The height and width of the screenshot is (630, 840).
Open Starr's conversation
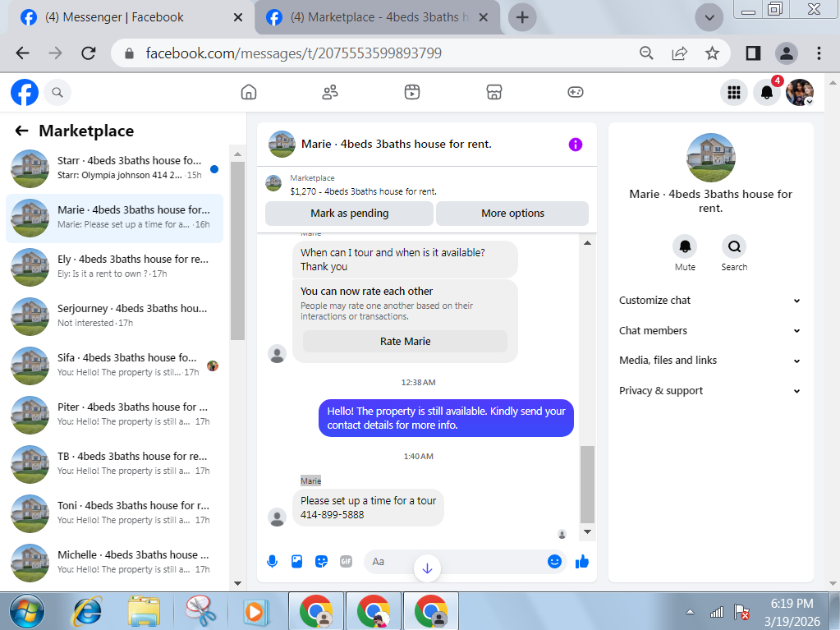click(x=115, y=168)
